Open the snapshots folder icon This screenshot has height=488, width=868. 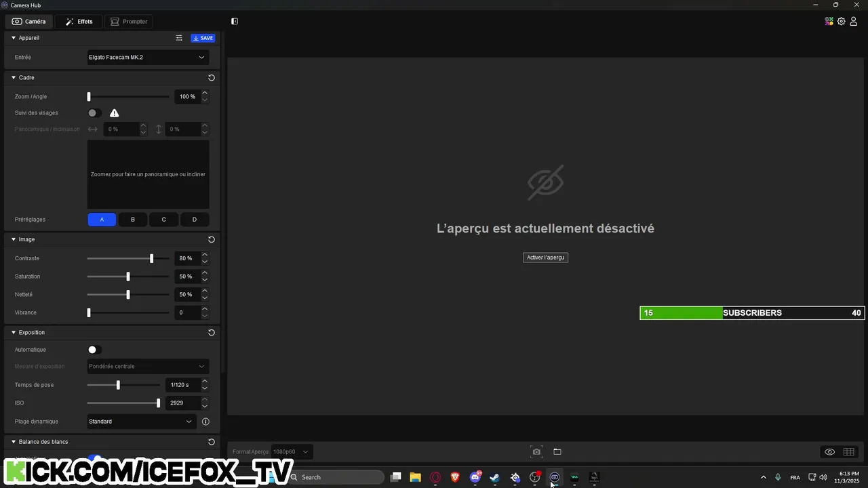(557, 452)
